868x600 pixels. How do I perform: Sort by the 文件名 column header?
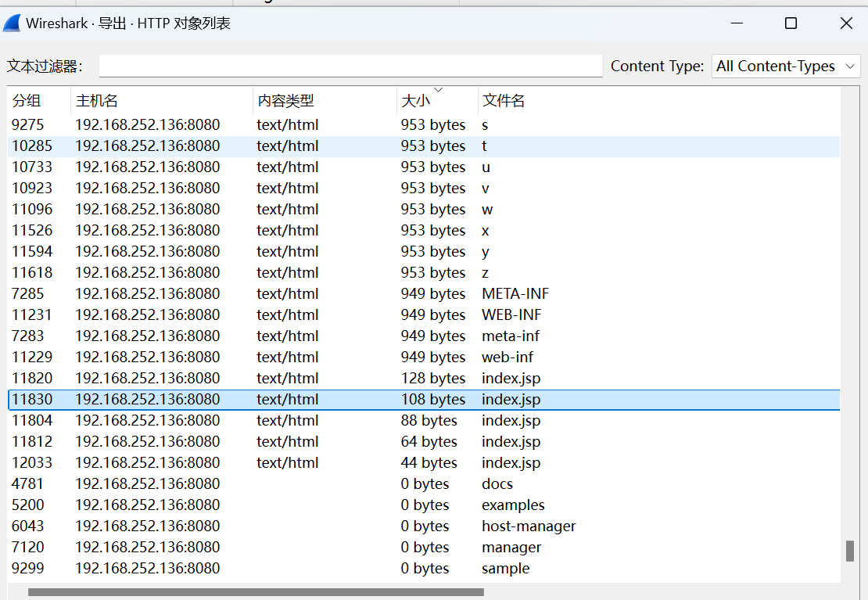coord(504,101)
